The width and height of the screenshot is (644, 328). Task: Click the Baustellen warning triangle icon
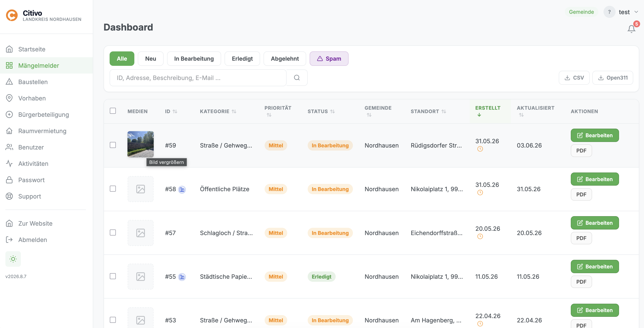[x=9, y=82]
